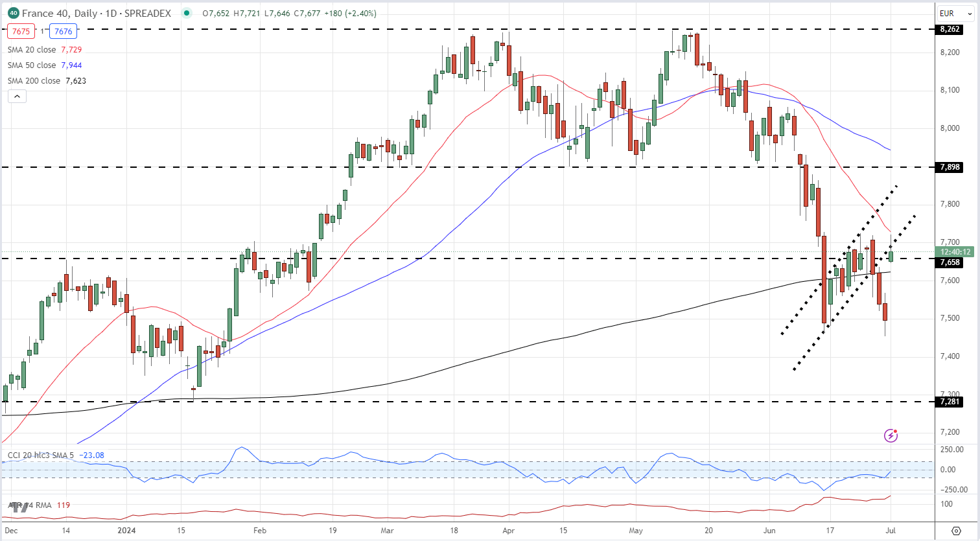Image resolution: width=980 pixels, height=541 pixels.
Task: Click the red 7675 sell button
Action: (x=22, y=30)
